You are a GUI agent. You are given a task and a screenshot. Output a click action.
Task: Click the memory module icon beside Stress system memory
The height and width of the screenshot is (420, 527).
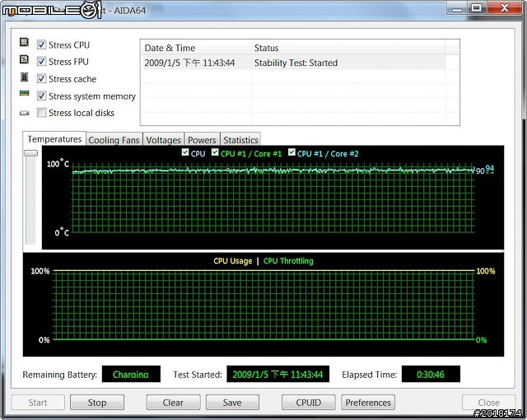pos(24,96)
